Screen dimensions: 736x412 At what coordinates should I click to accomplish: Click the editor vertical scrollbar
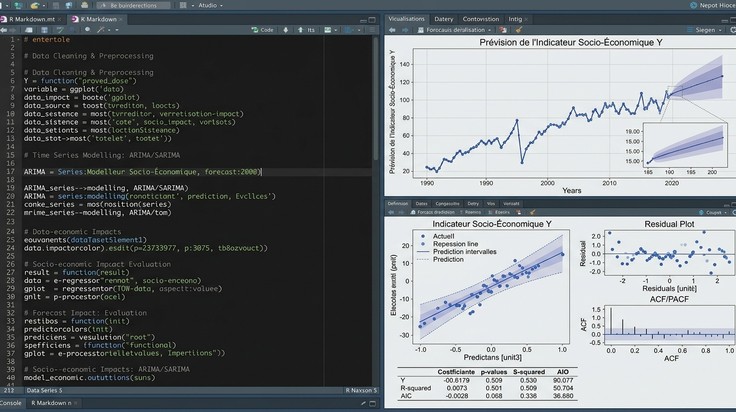[x=376, y=99]
